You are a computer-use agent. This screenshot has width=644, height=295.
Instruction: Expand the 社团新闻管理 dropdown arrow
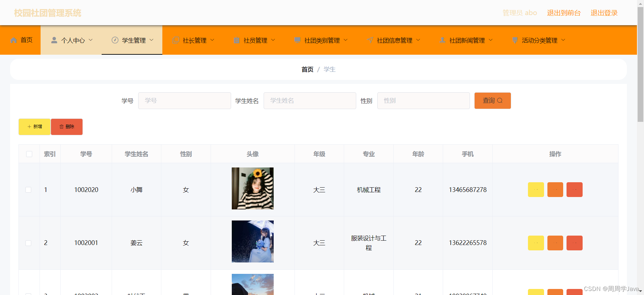(x=491, y=40)
